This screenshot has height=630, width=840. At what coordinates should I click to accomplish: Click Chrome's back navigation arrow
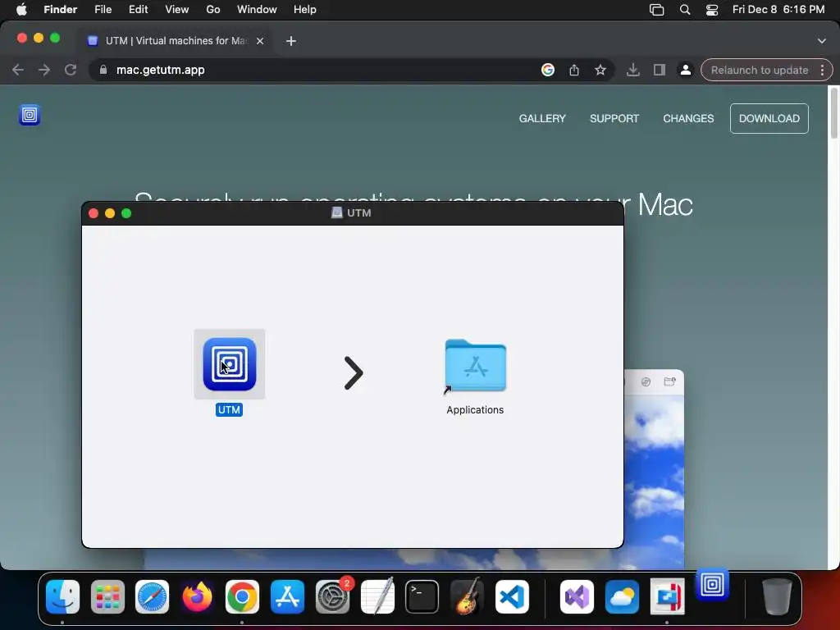pyautogui.click(x=18, y=71)
